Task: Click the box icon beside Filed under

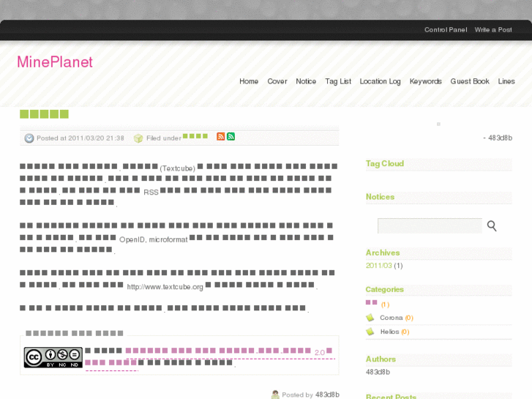Action: pyautogui.click(x=138, y=138)
